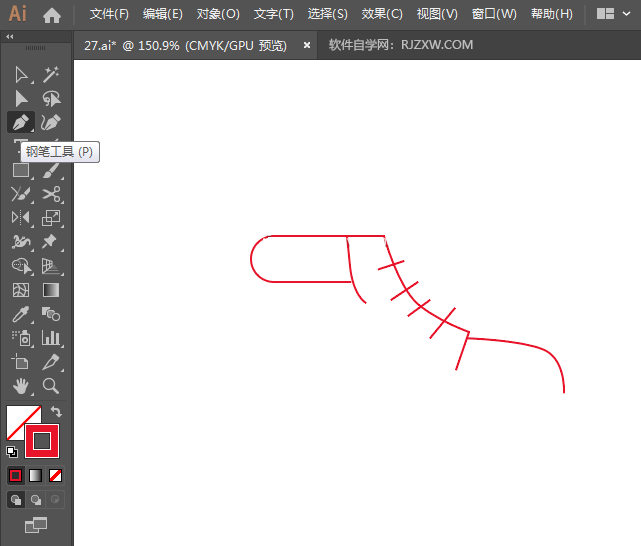Select the Symbol Sprayer tool
Viewport: 641px width, 546px height.
click(21, 338)
